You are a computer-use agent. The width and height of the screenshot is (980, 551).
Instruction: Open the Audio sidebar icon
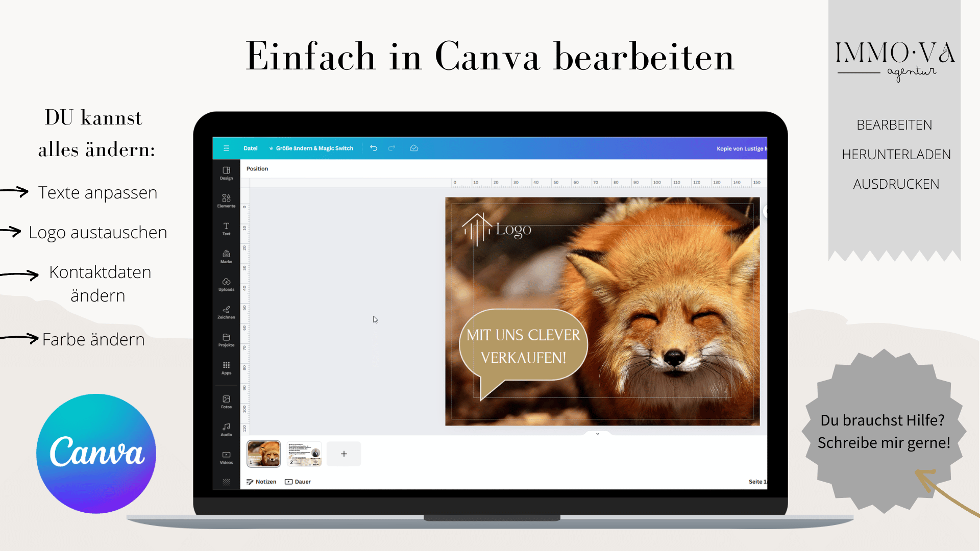(226, 430)
